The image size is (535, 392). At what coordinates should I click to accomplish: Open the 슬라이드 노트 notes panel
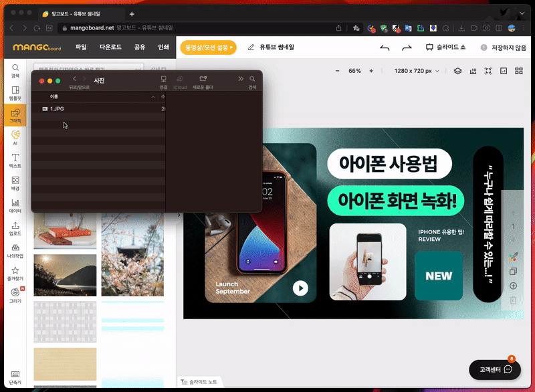(199, 382)
